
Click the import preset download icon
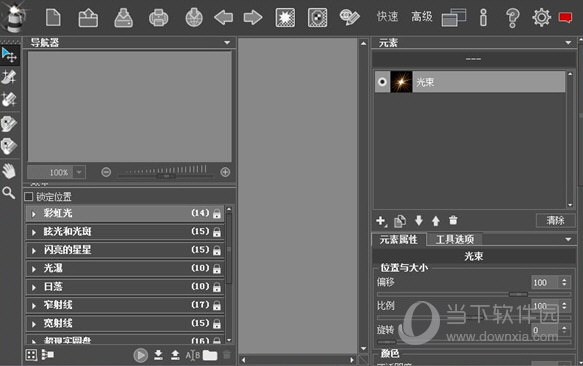click(158, 355)
